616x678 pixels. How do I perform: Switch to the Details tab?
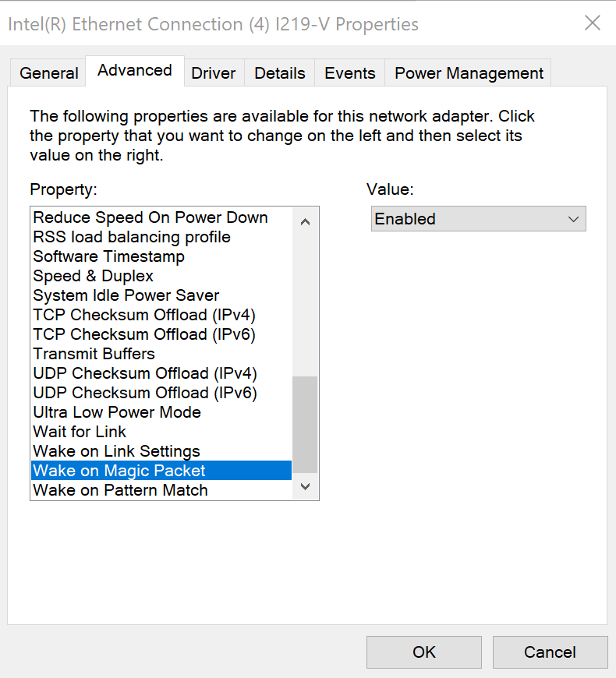click(x=279, y=72)
